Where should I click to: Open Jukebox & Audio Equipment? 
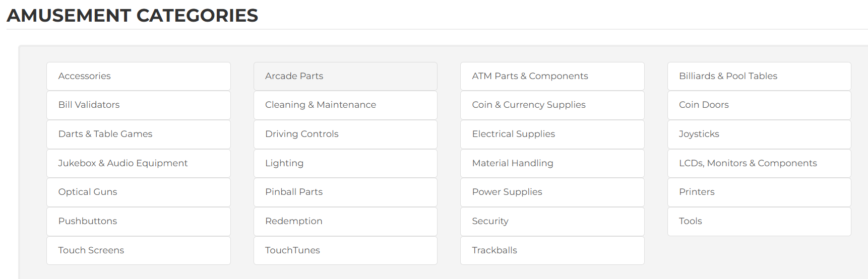click(x=139, y=163)
